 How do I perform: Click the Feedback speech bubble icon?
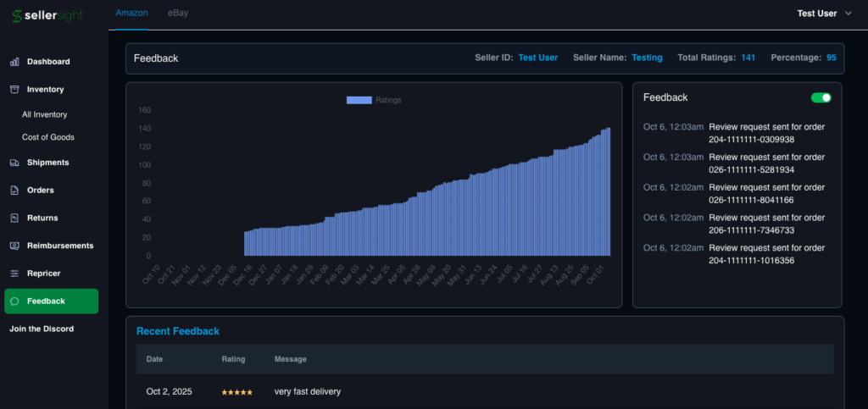coord(14,301)
